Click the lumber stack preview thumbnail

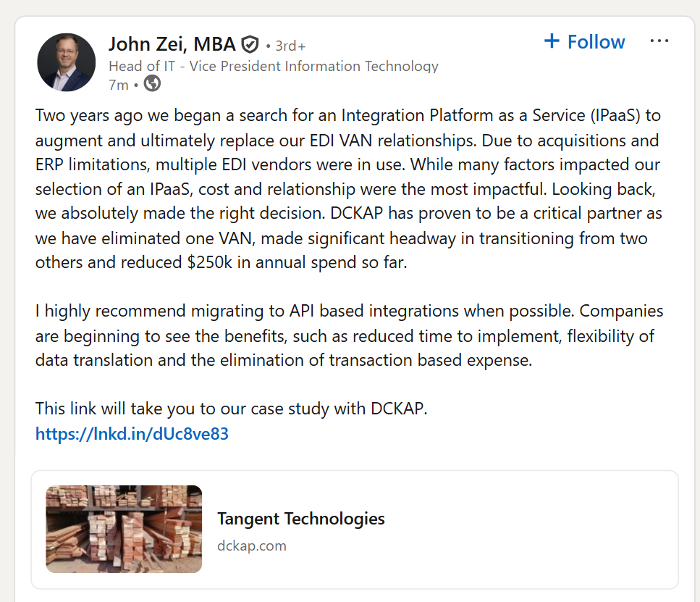(x=124, y=529)
